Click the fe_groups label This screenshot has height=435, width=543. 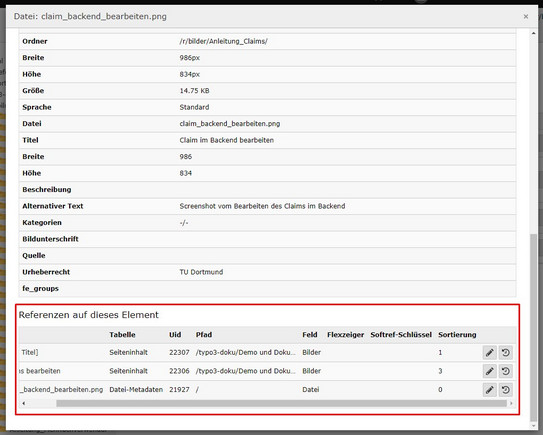pyautogui.click(x=40, y=288)
